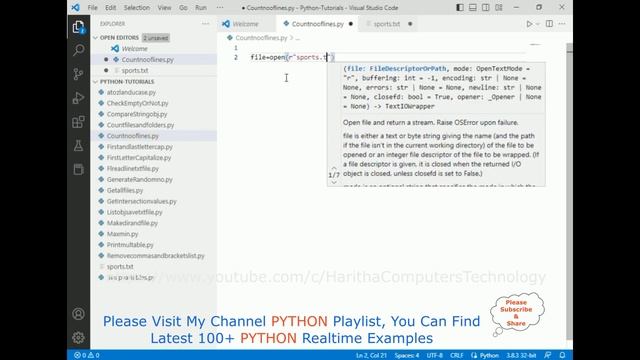The height and width of the screenshot is (360, 640).
Task: Select sports.txt in Open Editors list
Action: 135,70
